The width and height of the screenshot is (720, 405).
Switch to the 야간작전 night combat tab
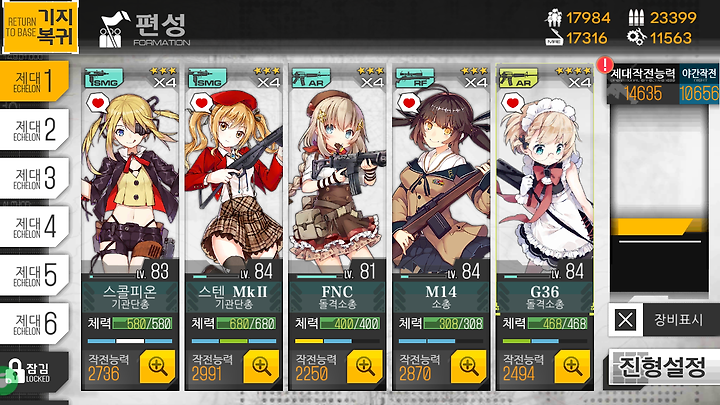699,84
